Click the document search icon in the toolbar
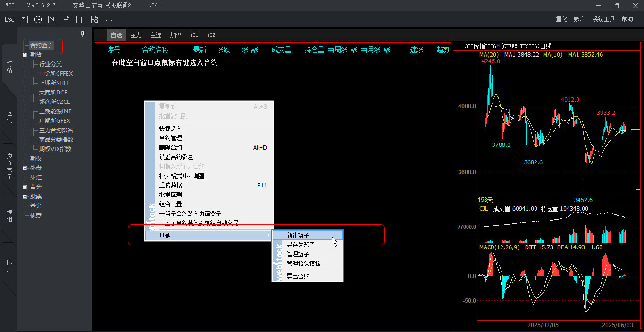 click(x=94, y=19)
